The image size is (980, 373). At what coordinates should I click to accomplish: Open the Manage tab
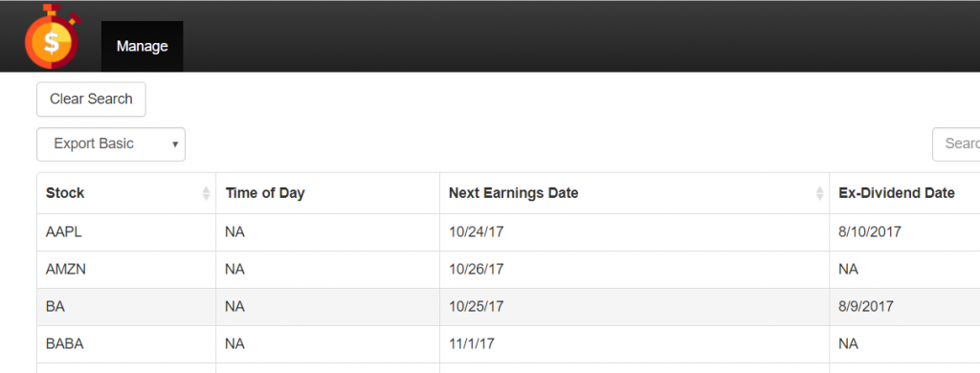click(x=142, y=46)
